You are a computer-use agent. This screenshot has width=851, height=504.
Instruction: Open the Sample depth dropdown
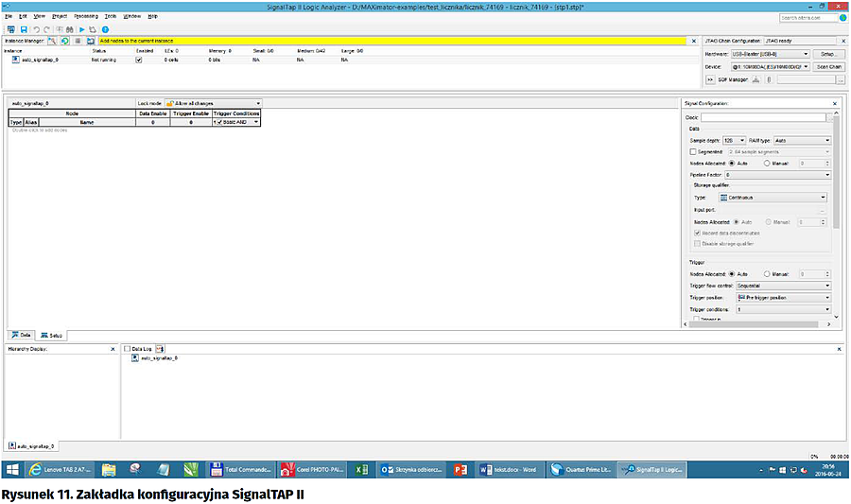(x=736, y=140)
